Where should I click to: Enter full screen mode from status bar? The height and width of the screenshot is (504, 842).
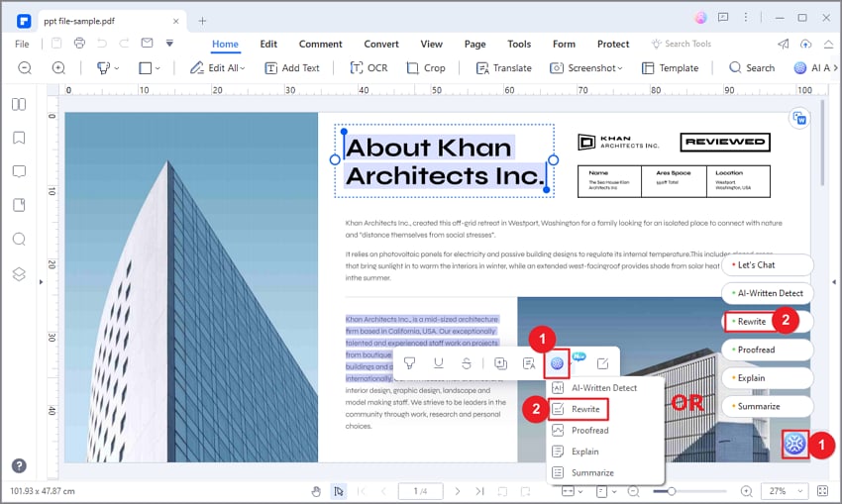(822, 491)
